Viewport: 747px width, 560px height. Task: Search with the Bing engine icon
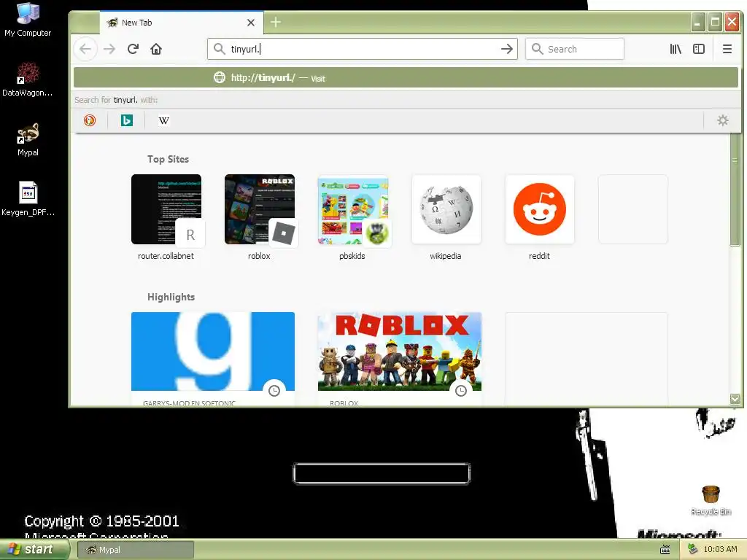click(127, 120)
